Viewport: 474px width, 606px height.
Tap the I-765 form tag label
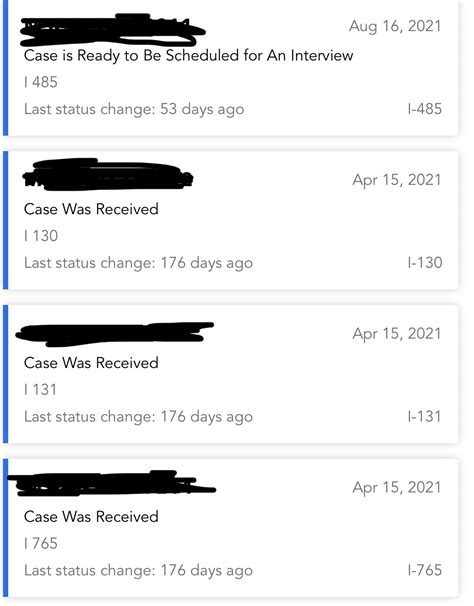(425, 570)
